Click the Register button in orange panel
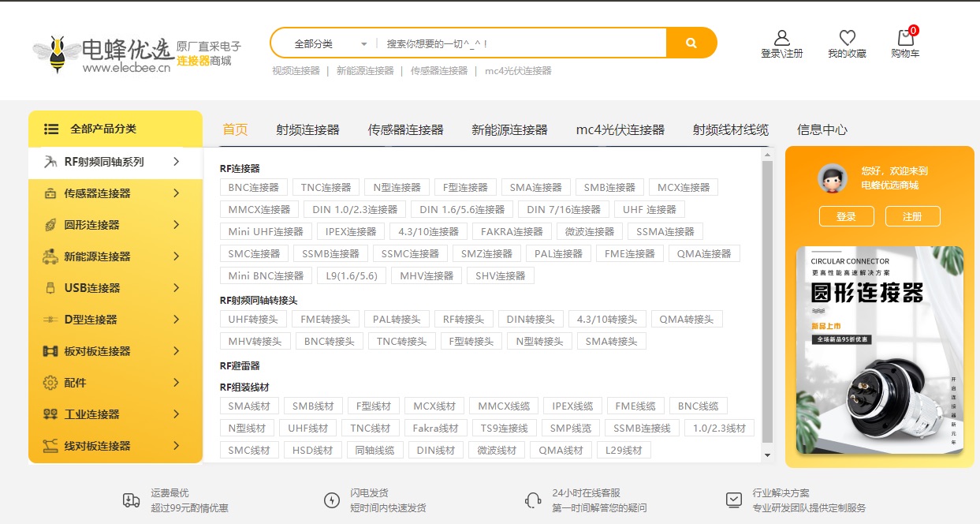 912,216
